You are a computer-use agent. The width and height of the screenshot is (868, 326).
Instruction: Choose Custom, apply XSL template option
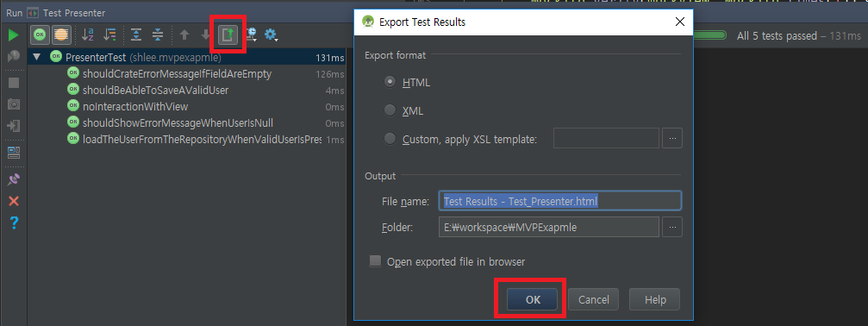click(x=390, y=139)
